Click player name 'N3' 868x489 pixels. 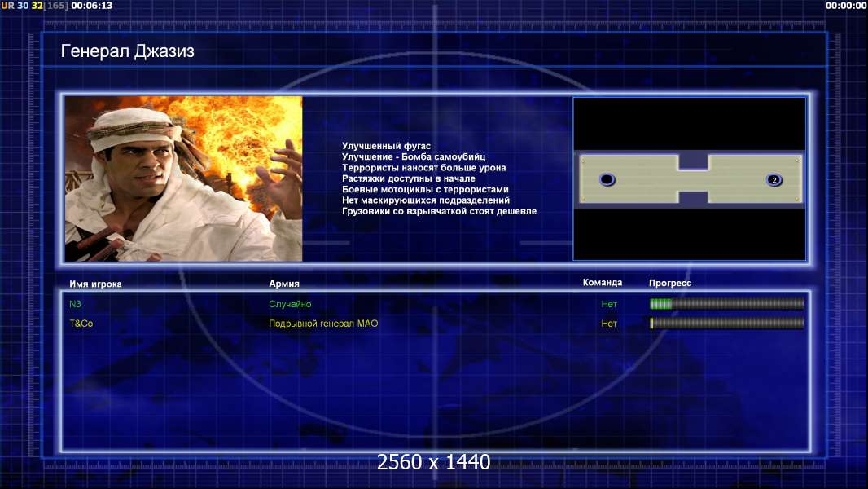(x=75, y=304)
